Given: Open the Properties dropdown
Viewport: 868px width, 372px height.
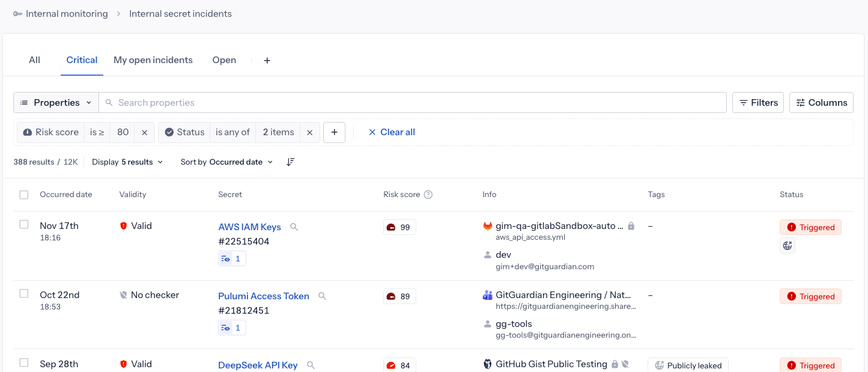Looking at the screenshot, I should (56, 103).
